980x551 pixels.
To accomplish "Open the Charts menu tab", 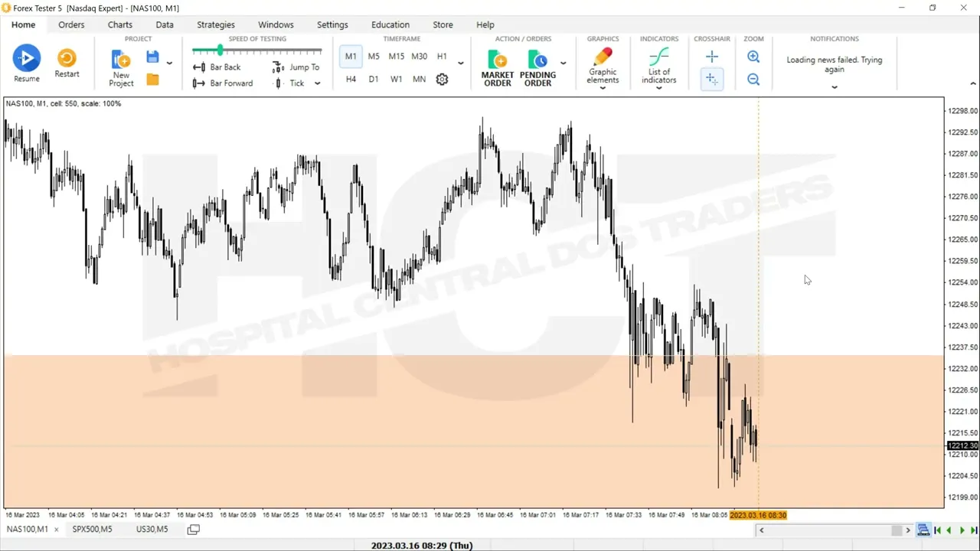I will tap(119, 24).
